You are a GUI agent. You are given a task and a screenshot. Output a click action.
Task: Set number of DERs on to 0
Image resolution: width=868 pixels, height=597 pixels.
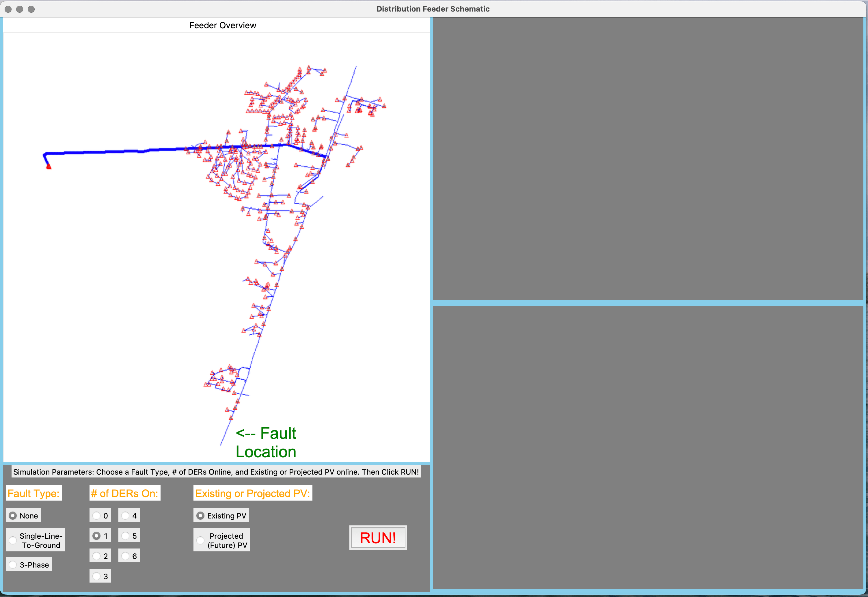[x=96, y=516]
